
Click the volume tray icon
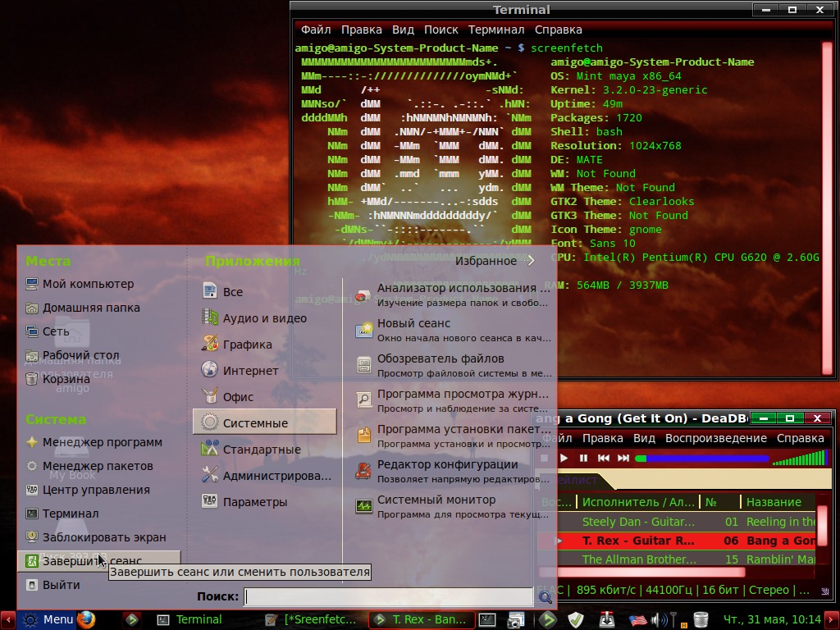coord(657,620)
